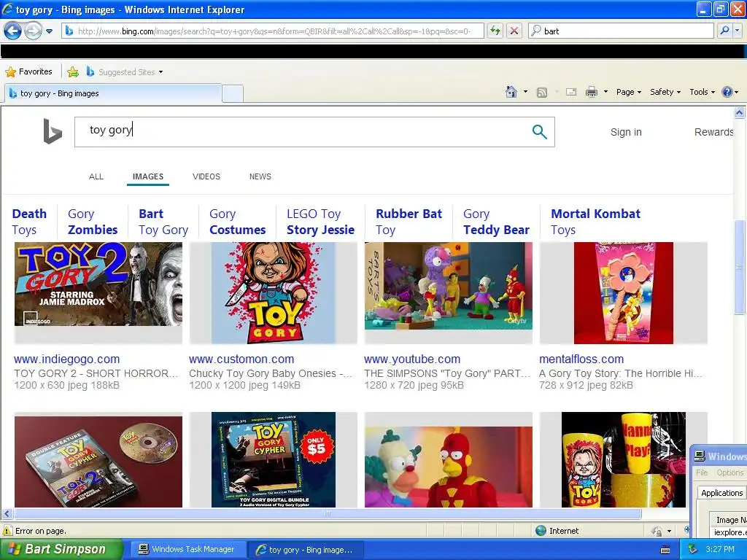The image size is (747, 560).
Task: Click the 'Error on page' warning icon
Action: tap(7, 531)
